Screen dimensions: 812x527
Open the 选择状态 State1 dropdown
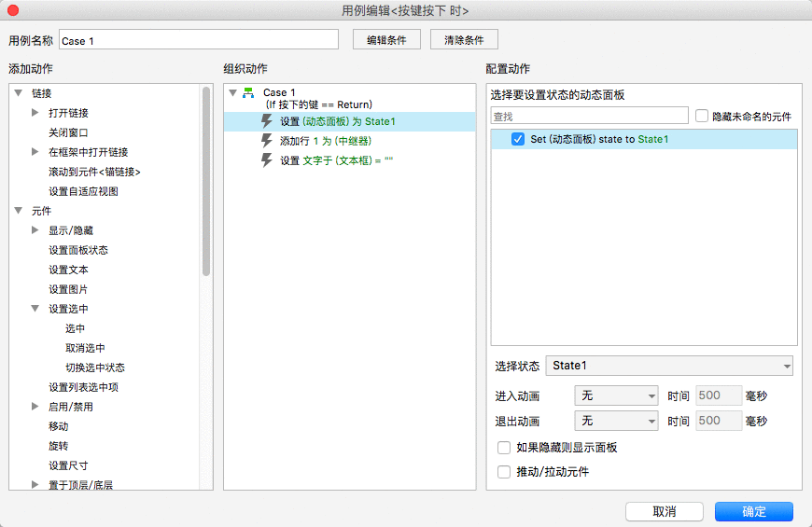click(x=669, y=366)
